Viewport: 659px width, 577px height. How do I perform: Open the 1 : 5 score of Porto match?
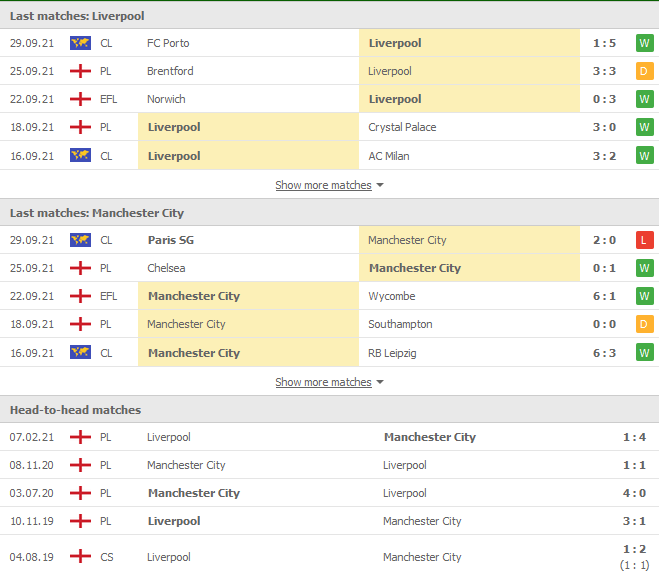pos(604,43)
